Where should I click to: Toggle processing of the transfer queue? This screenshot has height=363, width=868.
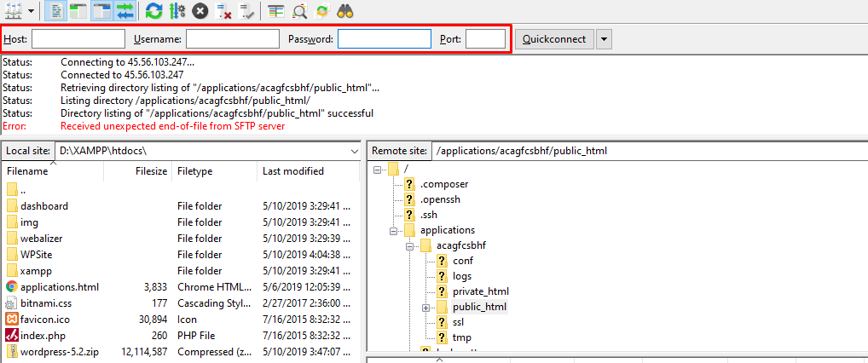click(176, 10)
